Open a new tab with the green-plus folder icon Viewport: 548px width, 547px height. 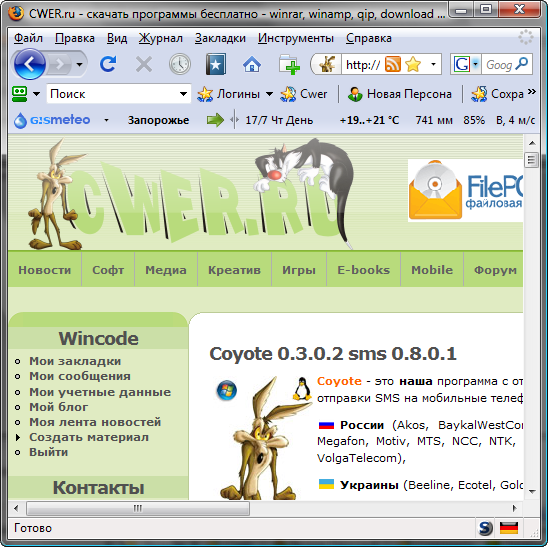coord(289,65)
